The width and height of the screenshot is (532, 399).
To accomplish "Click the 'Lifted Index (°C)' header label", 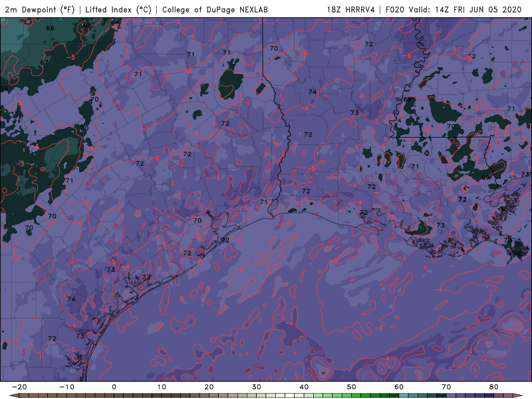I will click(x=118, y=9).
